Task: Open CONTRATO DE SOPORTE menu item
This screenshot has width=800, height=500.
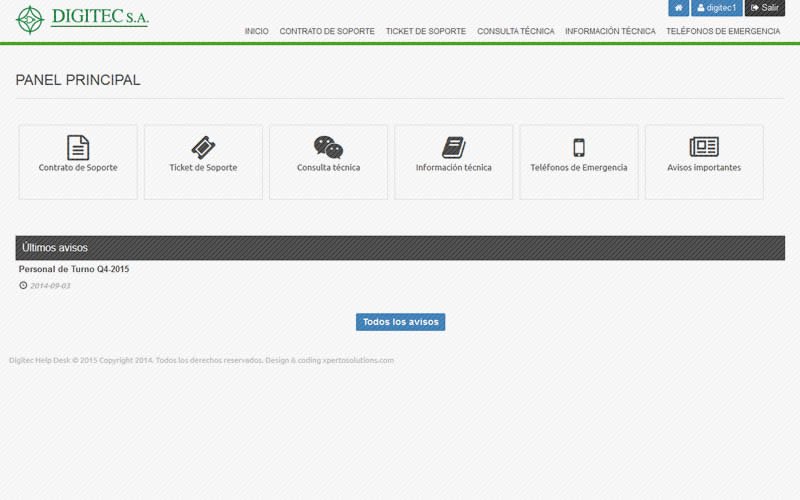Action: [x=327, y=32]
